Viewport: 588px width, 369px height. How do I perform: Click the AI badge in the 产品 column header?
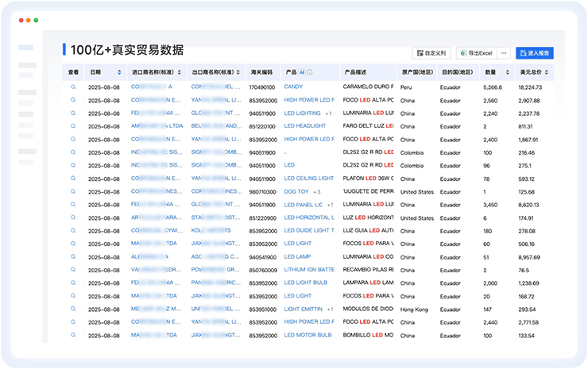point(302,71)
